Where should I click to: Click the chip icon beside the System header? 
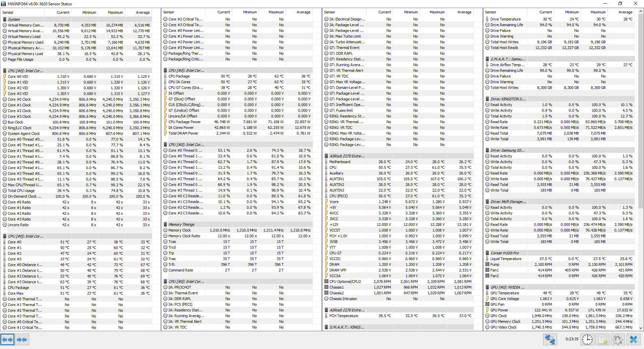coord(5,19)
